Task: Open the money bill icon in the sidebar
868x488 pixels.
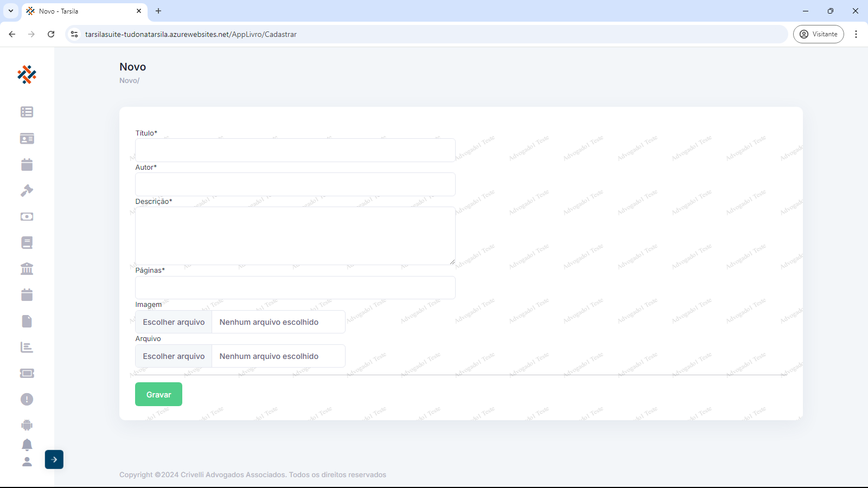Action: (27, 217)
